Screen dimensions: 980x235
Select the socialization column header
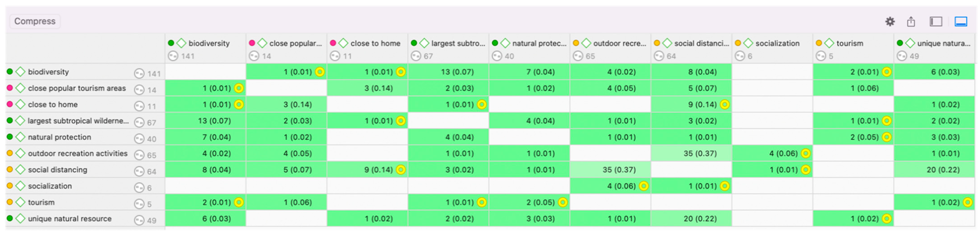pyautogui.click(x=777, y=43)
